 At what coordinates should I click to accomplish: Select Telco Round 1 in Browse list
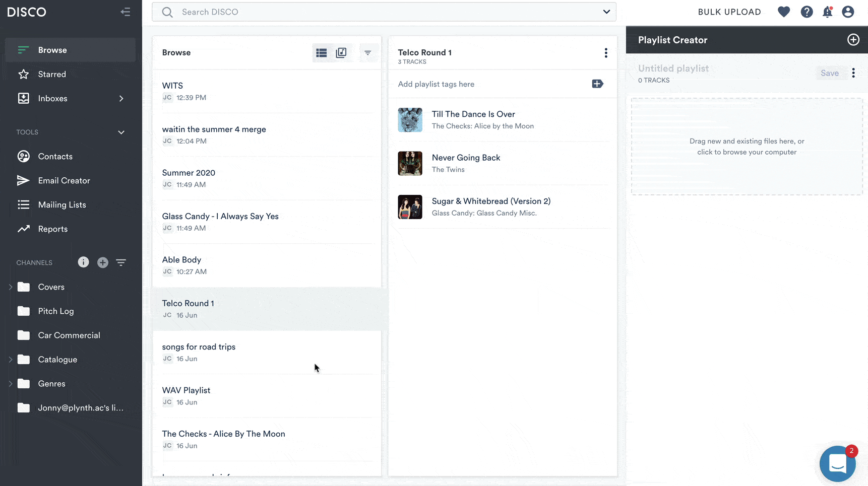coord(267,309)
